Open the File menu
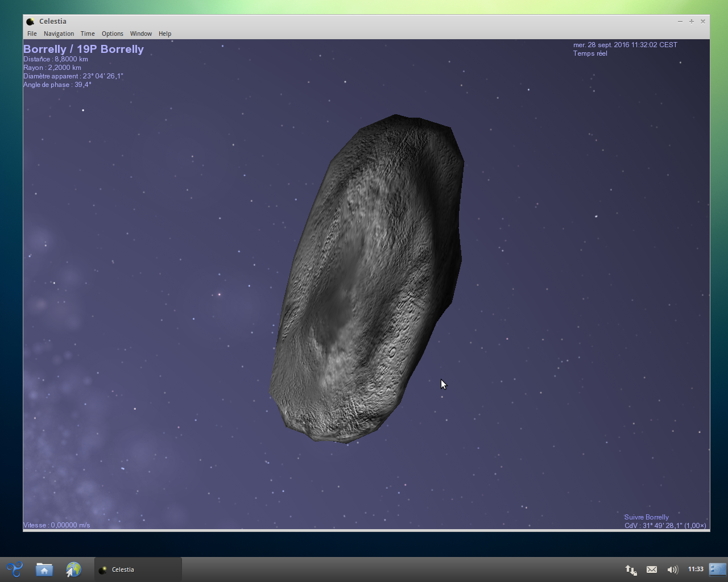The image size is (728, 582). click(32, 34)
